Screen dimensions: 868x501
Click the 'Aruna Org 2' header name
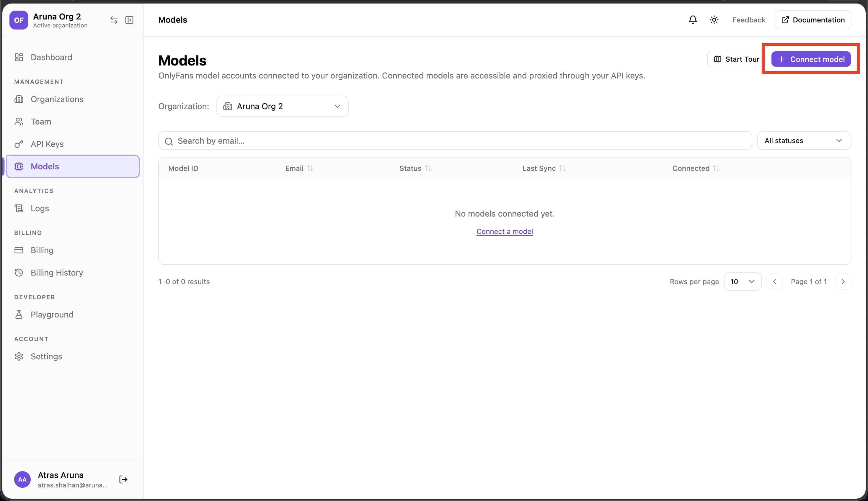pyautogui.click(x=57, y=17)
